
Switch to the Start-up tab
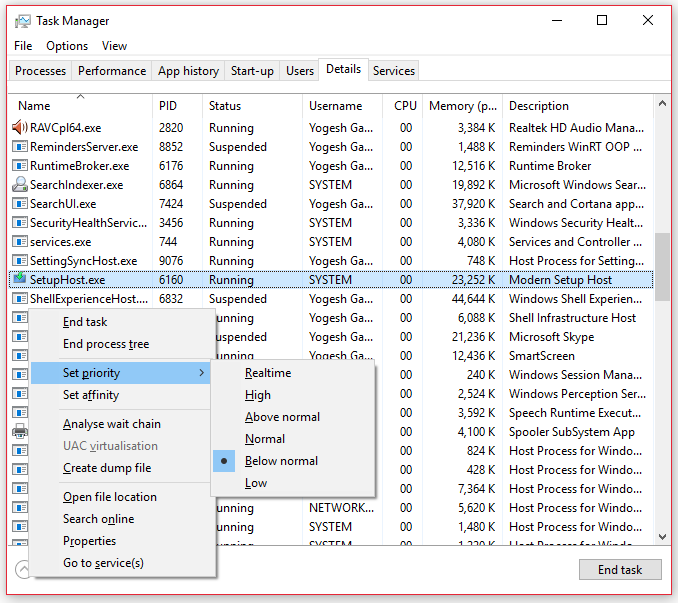(252, 71)
